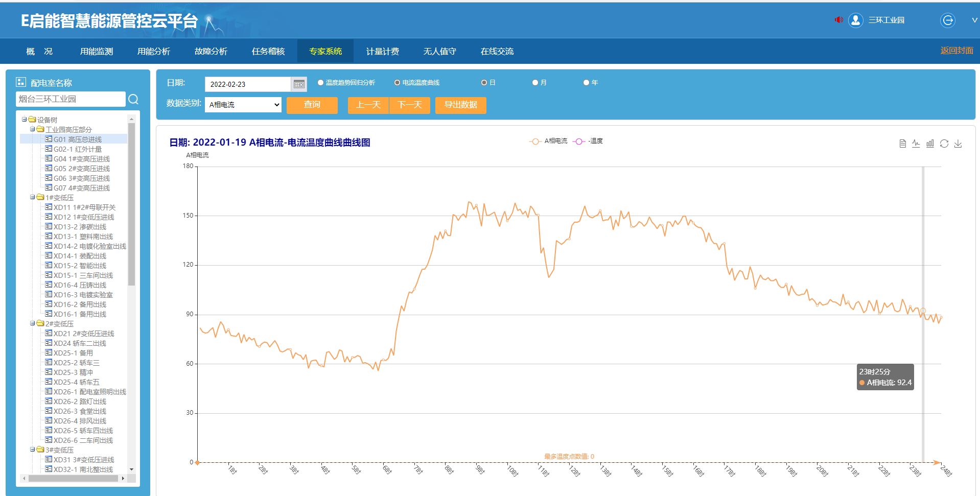This screenshot has height=496, width=980.
Task: Toggle the 温度 legend series
Action: click(588, 141)
